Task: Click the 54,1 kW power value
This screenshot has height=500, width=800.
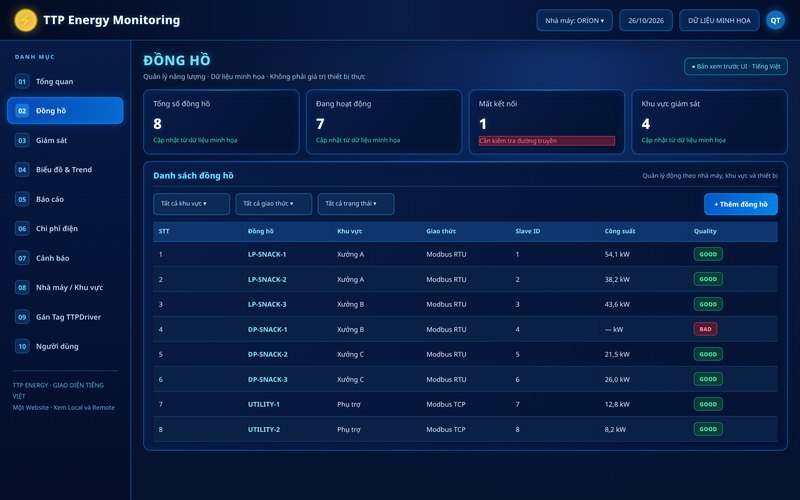Action: [x=617, y=254]
